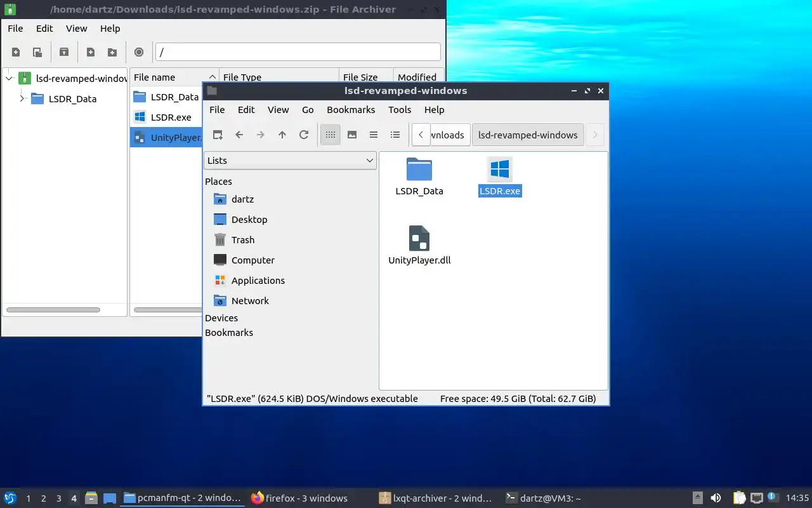The height and width of the screenshot is (508, 812).
Task: Select UnityPlayer.dll in file manager
Action: click(x=419, y=245)
